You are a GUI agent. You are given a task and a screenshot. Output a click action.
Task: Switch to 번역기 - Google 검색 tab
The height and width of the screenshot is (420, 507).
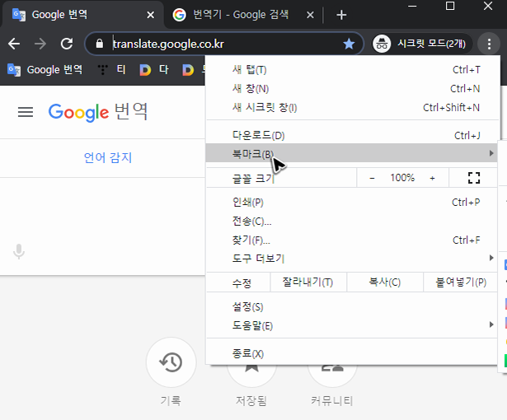coord(244,15)
